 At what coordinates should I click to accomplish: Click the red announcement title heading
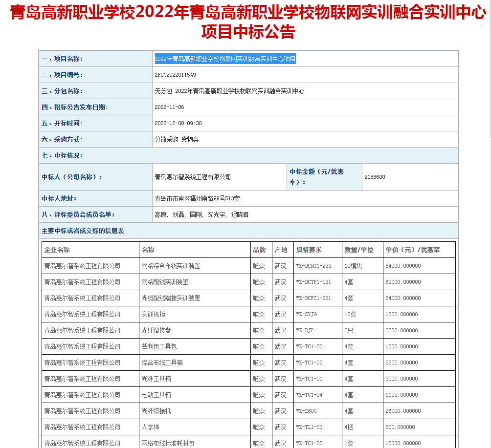tap(248, 22)
